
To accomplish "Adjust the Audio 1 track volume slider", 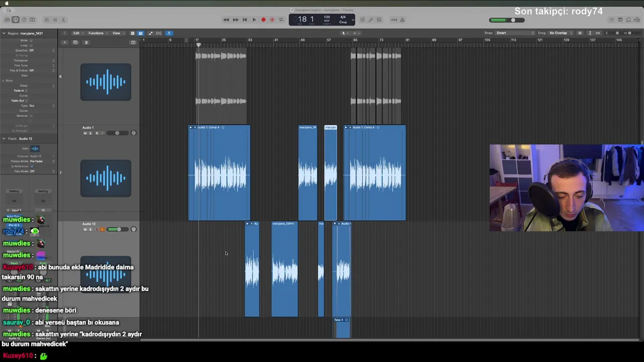I will 118,133.
